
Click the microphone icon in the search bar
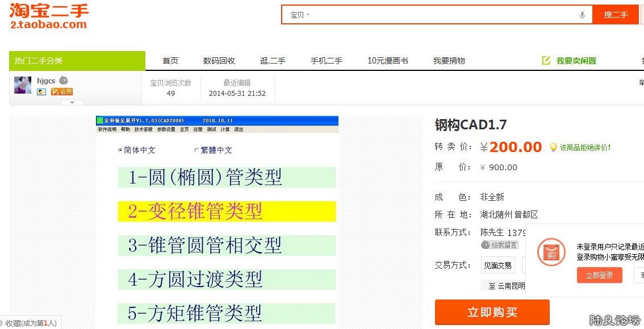coord(582,15)
